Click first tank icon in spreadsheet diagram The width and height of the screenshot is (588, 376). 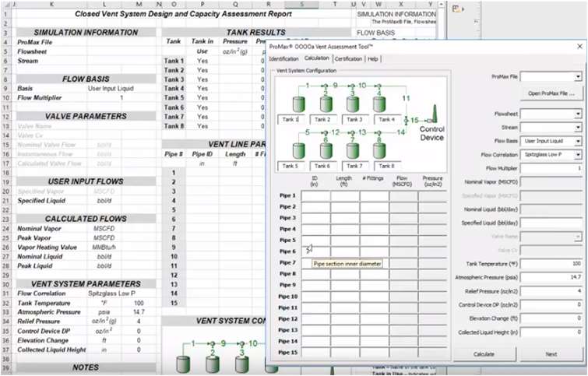(x=183, y=364)
